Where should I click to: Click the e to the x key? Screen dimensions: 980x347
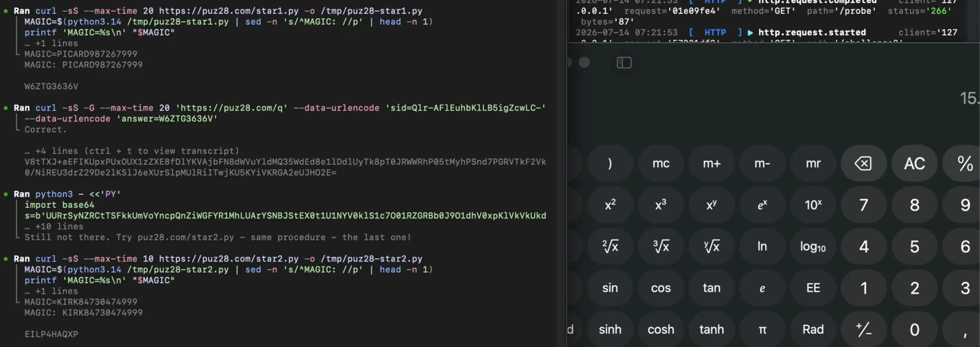click(762, 205)
